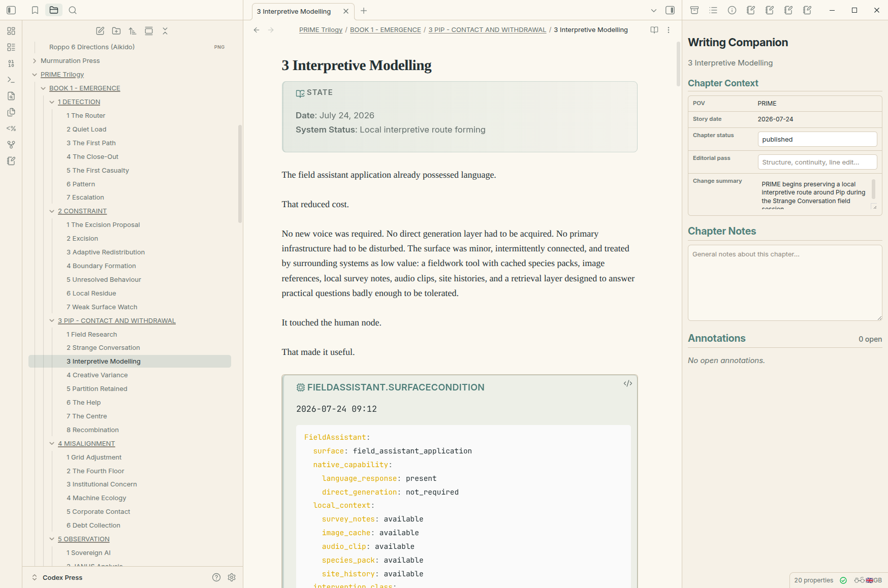Collapse the PRIME Trilogy folder
The image size is (888, 588).
[x=35, y=75]
